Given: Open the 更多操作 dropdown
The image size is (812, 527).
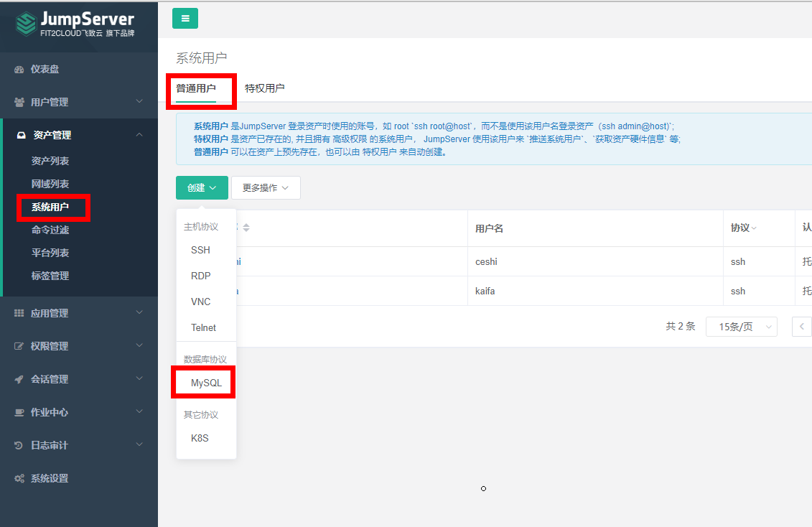Looking at the screenshot, I should 266,187.
